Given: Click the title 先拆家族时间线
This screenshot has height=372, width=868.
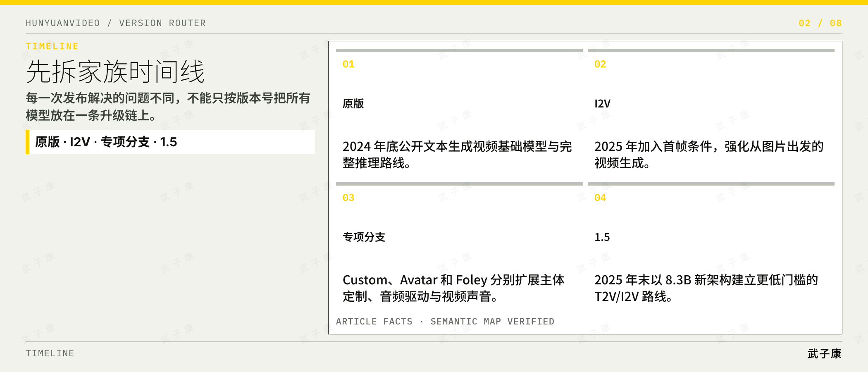Looking at the screenshot, I should (115, 72).
